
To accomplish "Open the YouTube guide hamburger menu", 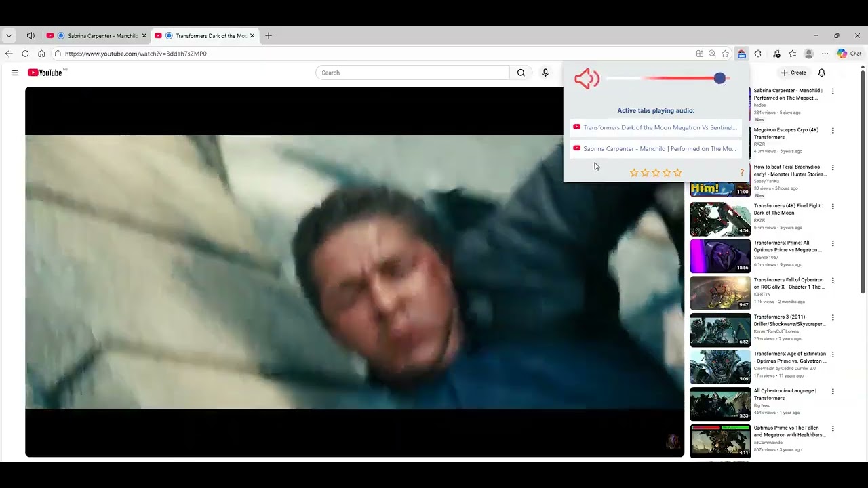I will pos(14,73).
